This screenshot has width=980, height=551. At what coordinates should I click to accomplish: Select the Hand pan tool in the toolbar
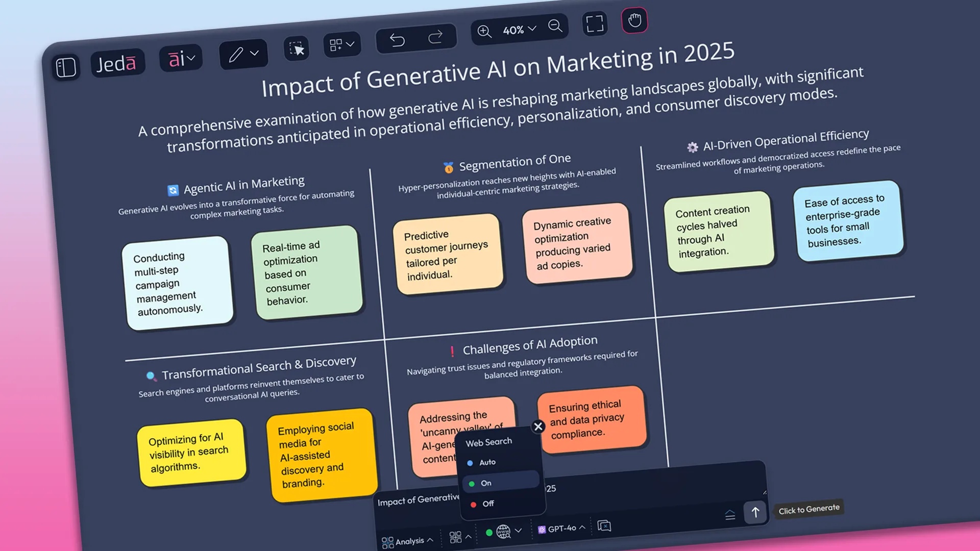click(x=634, y=21)
